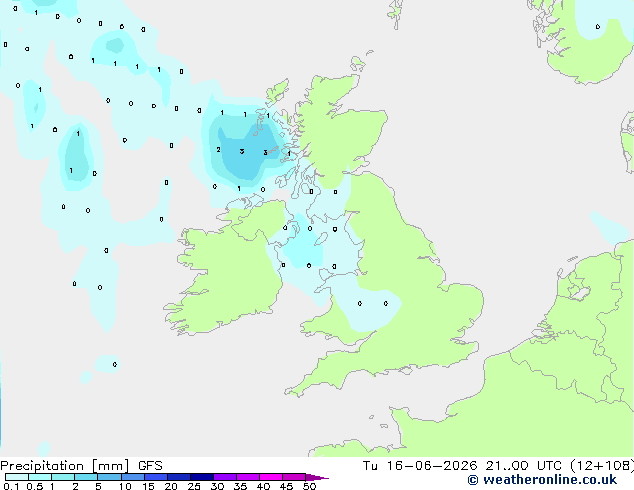Click the 20–25 mm legend color swatch
This screenshot has height=490, width=634.
pyautogui.click(x=179, y=477)
